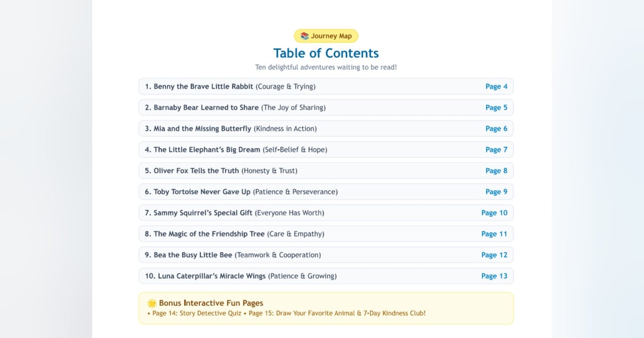Click '(Courage & Trying)' theme text
The image size is (644, 338).
(286, 86)
